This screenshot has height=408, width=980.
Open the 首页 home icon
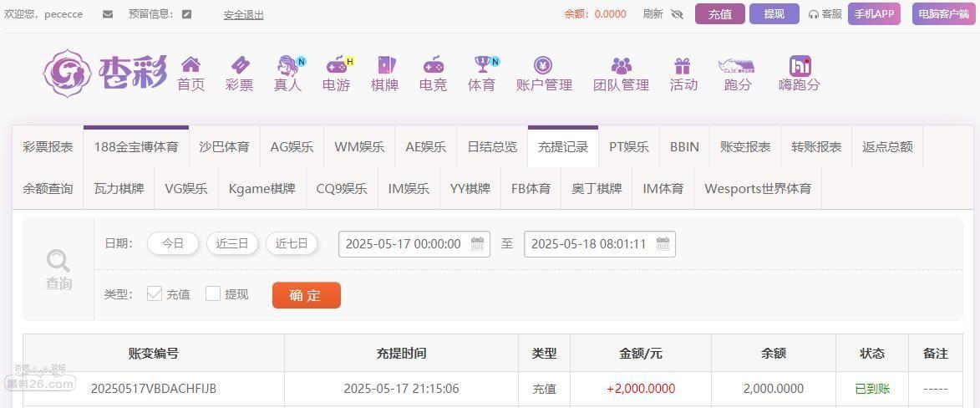(x=190, y=65)
